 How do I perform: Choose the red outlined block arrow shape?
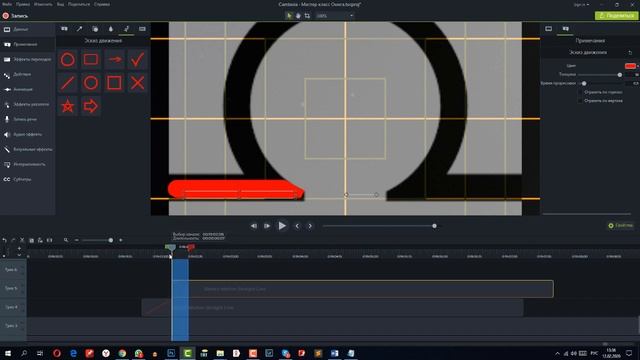91,106
